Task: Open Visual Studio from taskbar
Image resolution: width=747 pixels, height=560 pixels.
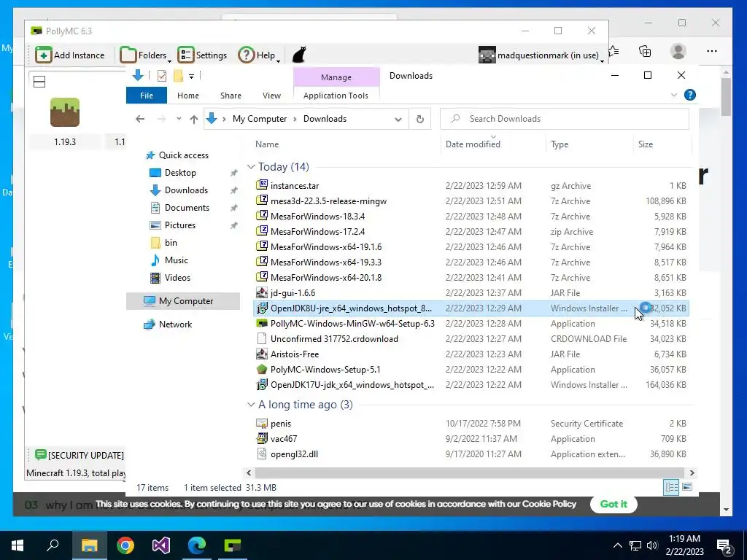Action: [161, 545]
